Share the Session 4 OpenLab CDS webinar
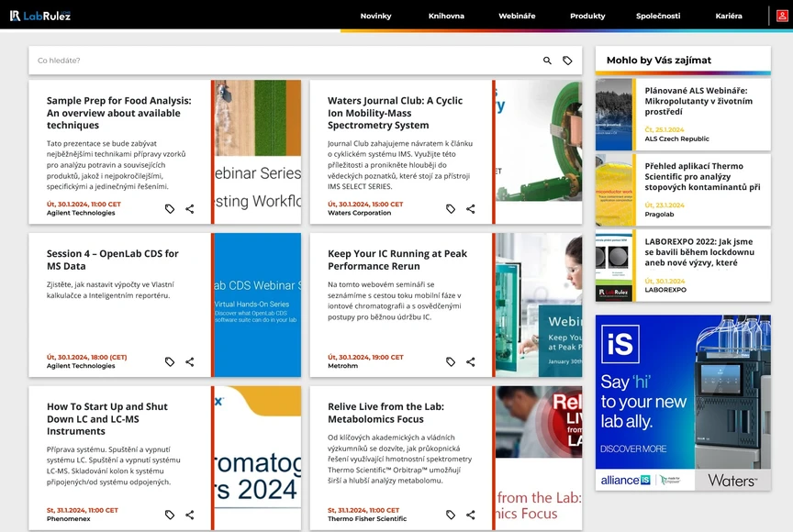Viewport: 793px width, 532px height. click(190, 361)
